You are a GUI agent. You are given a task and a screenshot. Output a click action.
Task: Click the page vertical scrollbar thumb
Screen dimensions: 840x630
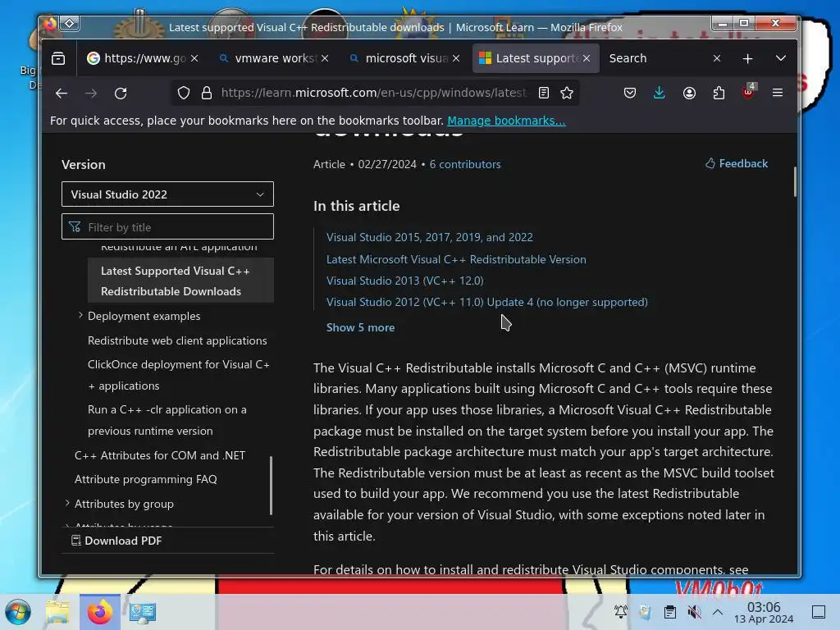pos(795,181)
